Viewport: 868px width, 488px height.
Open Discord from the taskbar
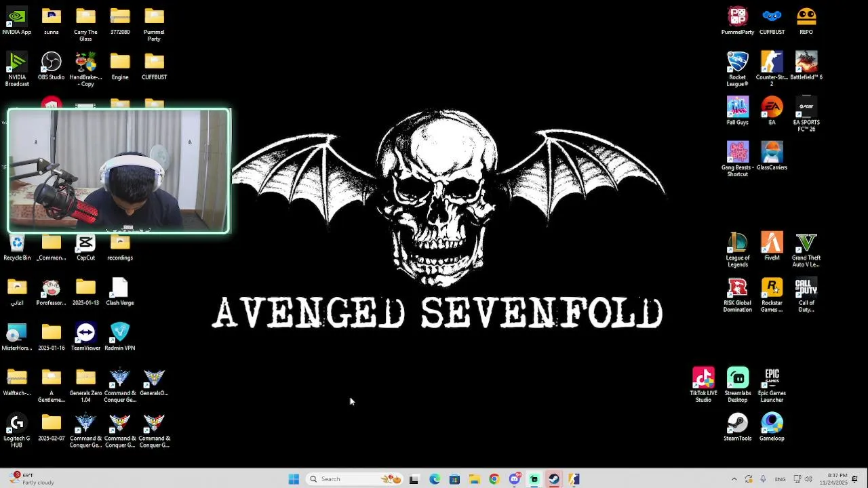[515, 479]
